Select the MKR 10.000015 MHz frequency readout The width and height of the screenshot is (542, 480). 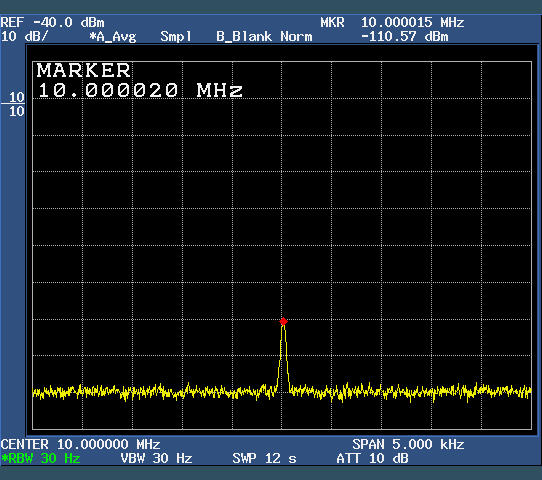(392, 23)
